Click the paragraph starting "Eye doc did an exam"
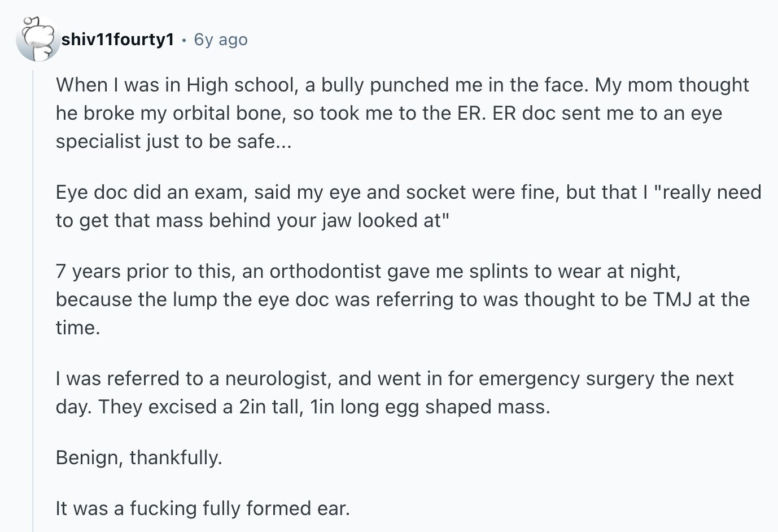 click(x=408, y=206)
